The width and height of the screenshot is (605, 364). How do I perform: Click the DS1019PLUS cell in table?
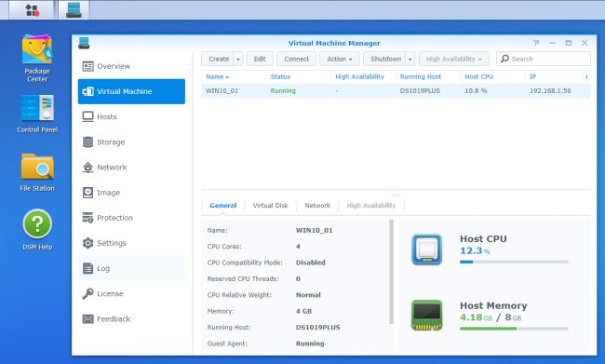coord(420,91)
